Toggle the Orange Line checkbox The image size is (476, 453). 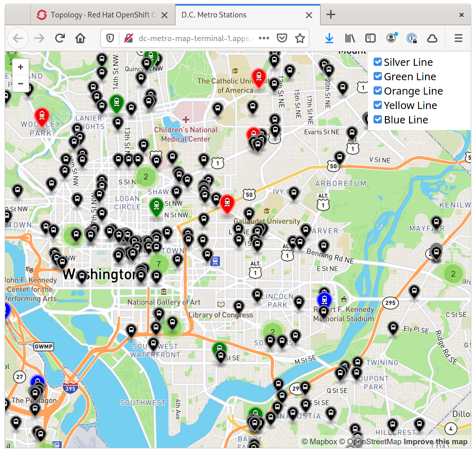point(378,90)
